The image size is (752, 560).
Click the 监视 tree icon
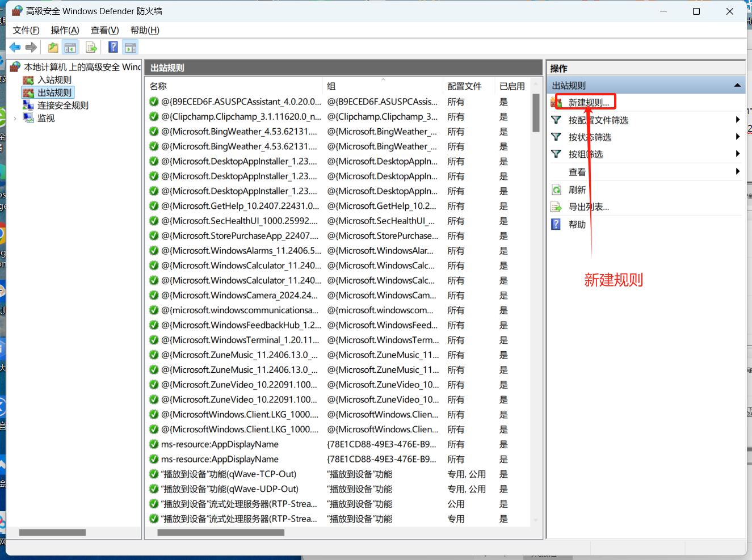tap(28, 118)
